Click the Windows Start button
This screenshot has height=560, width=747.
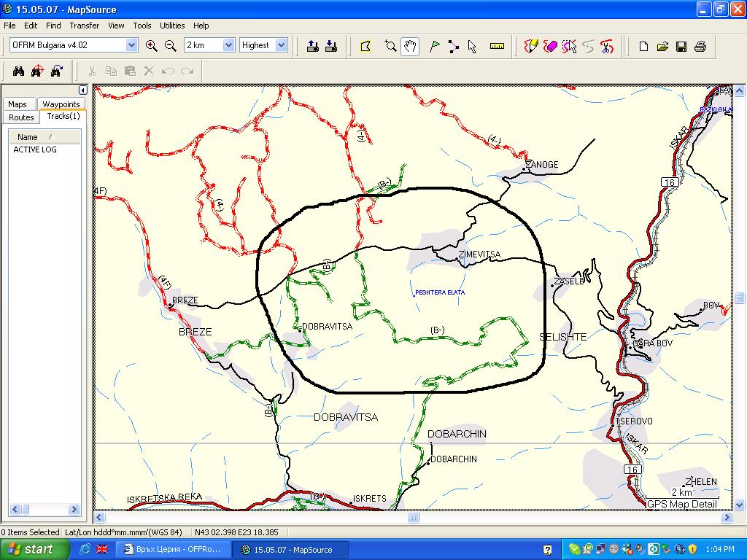(x=29, y=550)
